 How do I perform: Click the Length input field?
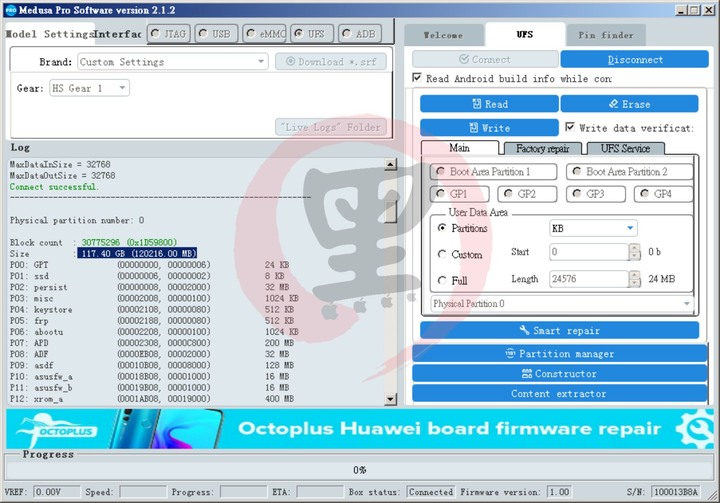(589, 279)
